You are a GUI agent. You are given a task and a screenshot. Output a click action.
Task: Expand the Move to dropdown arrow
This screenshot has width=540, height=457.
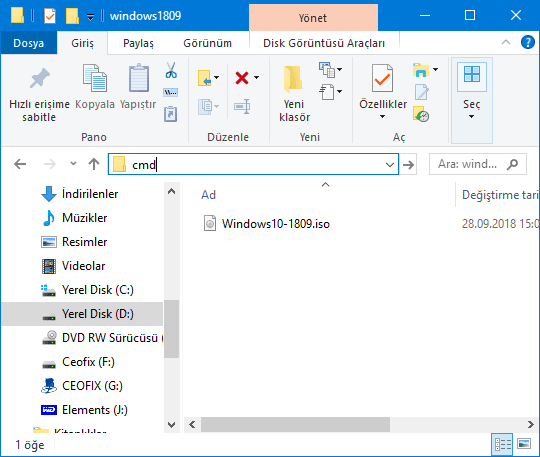point(217,77)
